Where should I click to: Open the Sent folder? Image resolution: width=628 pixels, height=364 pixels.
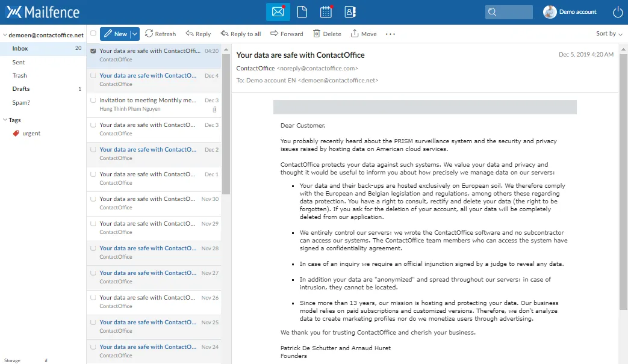(x=19, y=62)
